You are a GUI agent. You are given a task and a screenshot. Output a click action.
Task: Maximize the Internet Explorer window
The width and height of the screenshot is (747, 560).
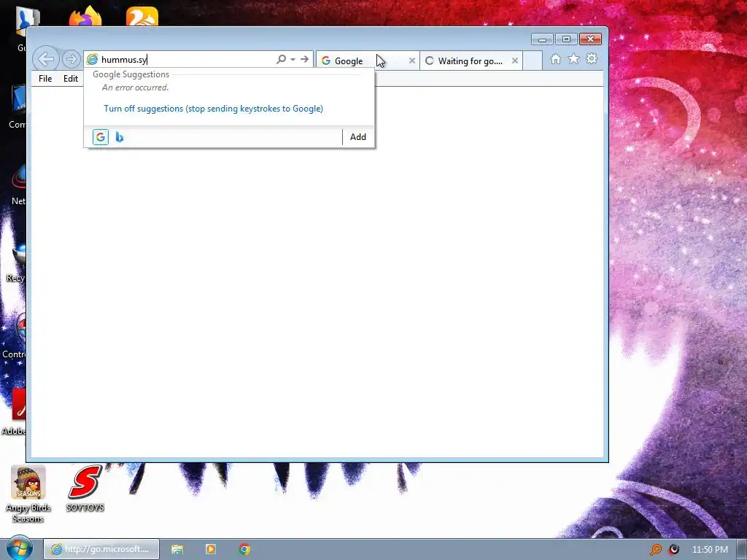pyautogui.click(x=566, y=39)
